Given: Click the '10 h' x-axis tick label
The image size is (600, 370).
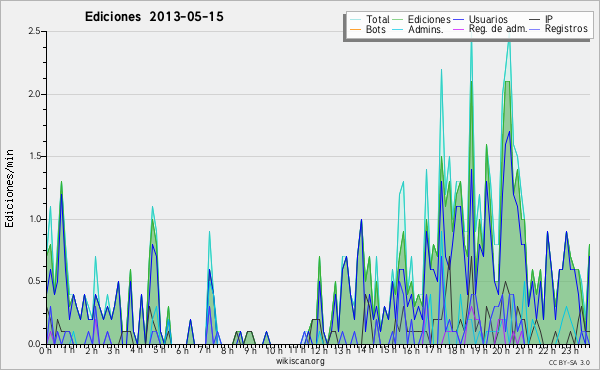Looking at the screenshot, I should click(x=274, y=350).
